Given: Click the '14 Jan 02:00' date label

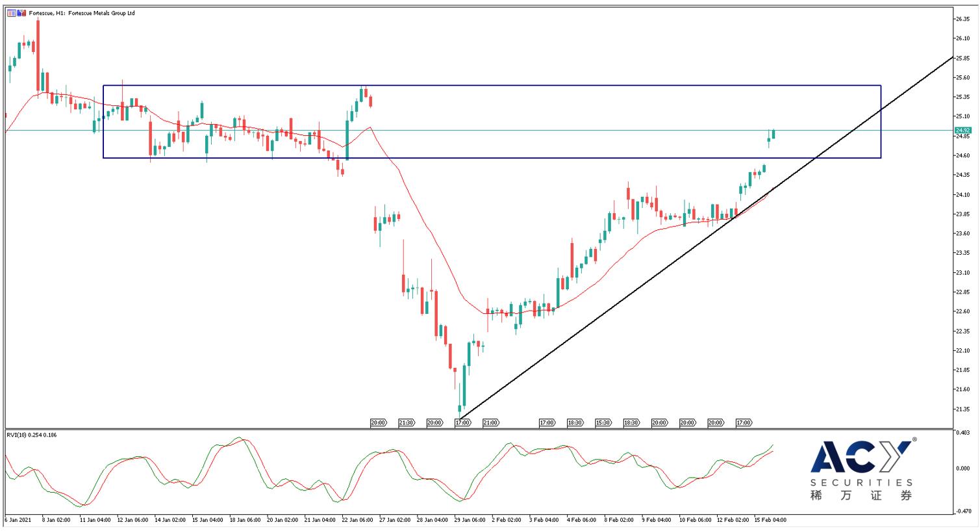Looking at the screenshot, I should coord(171,520).
